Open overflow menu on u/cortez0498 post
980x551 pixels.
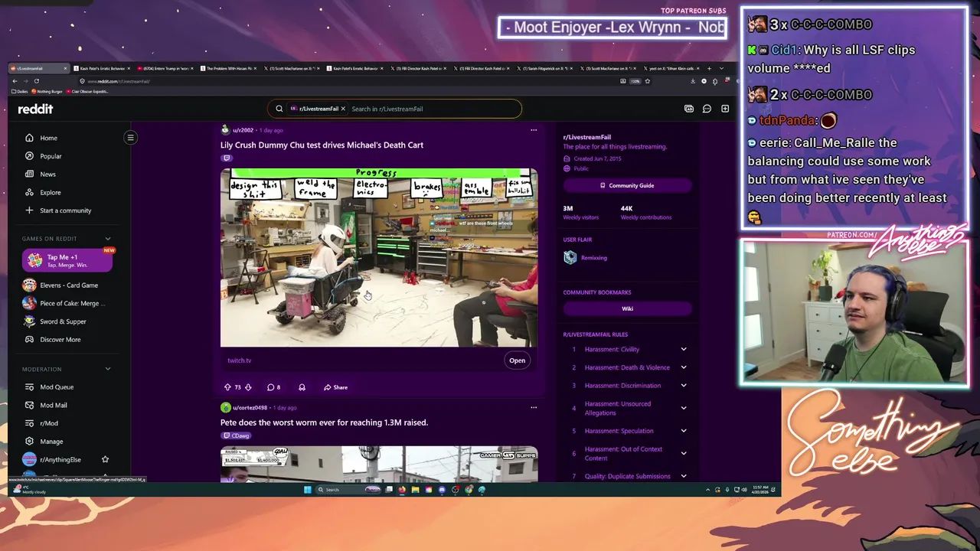tap(534, 408)
